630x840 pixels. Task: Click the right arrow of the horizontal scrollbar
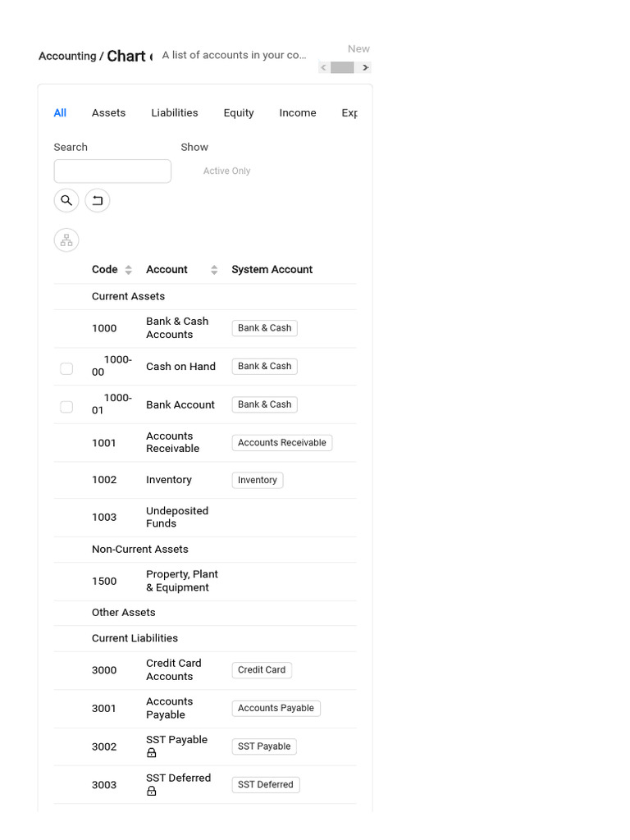(x=365, y=67)
